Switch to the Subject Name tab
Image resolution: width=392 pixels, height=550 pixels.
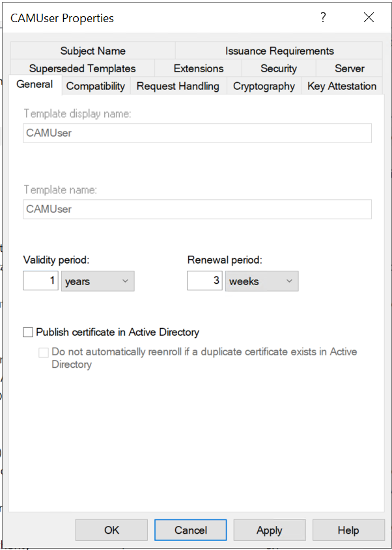click(x=92, y=51)
